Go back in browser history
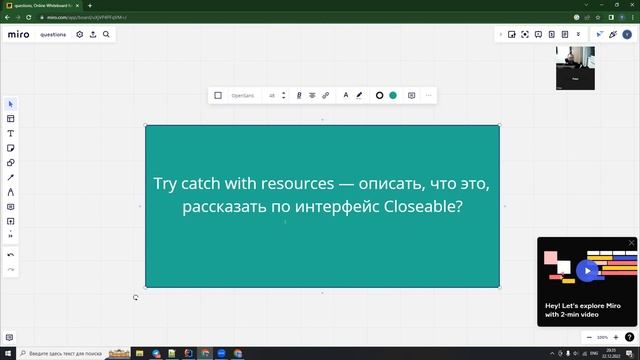 tap(7, 18)
